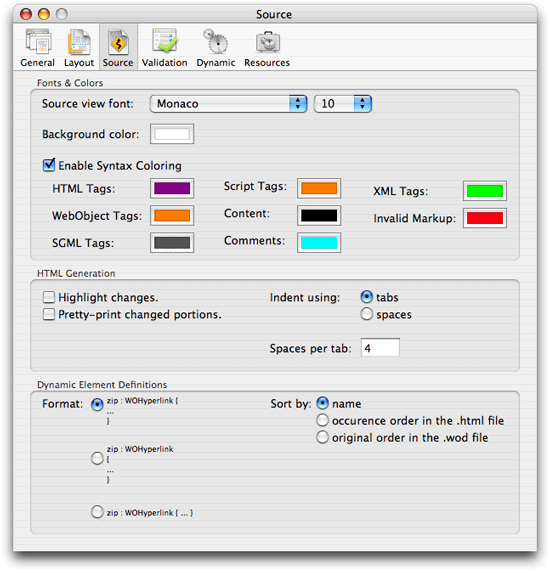Select the Source preferences pane icon
Screen dimensions: 550x573
[118, 42]
